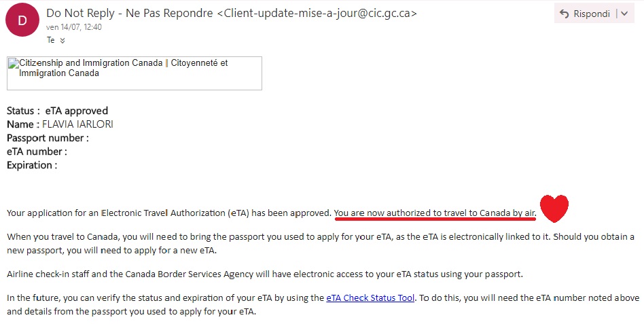Open the dropdown arrow beside Rispondi
This screenshot has width=644, height=324.
coord(625,14)
